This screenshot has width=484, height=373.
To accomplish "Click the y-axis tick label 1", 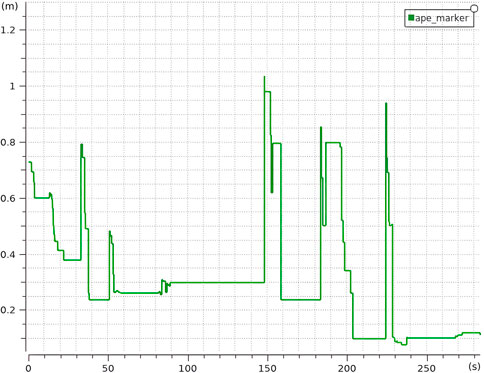I will 12,86.
